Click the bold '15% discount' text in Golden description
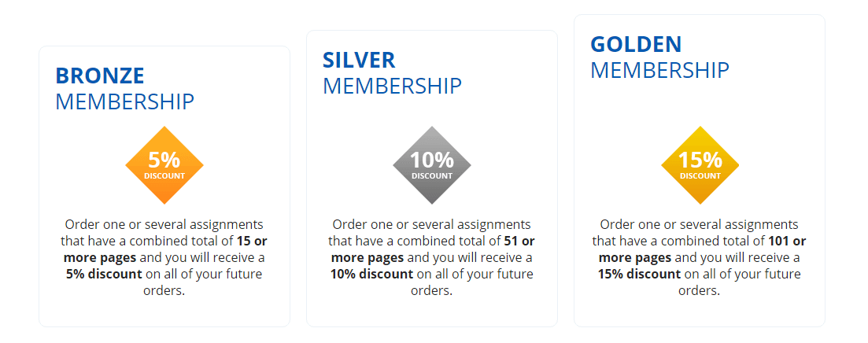This screenshot has height=343, width=868. pos(639,274)
